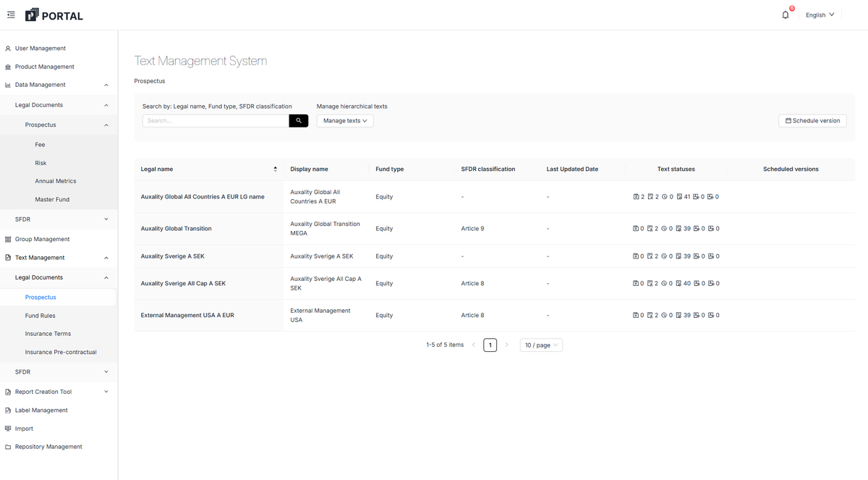Click the Fund type column header

click(390, 169)
